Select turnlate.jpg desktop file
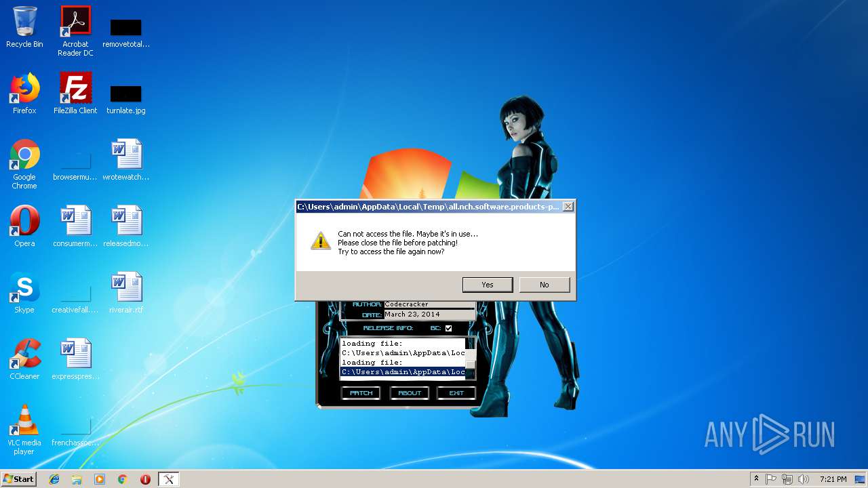Screen dimensions: 868x488 click(x=126, y=99)
